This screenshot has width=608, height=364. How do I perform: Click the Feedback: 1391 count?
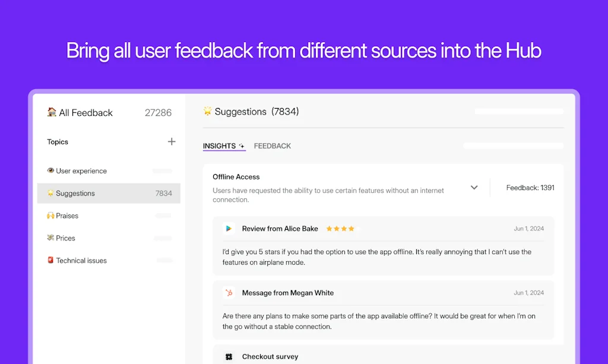click(x=530, y=188)
